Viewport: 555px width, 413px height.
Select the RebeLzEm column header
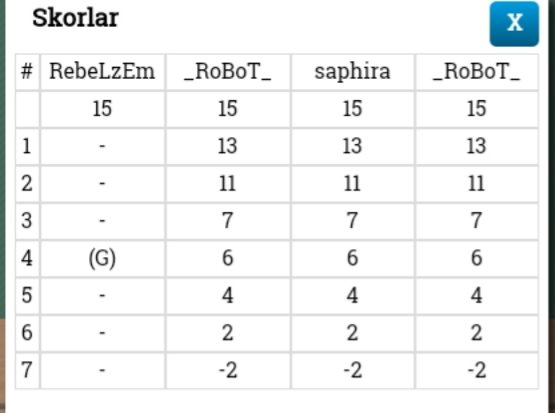pyautogui.click(x=102, y=72)
